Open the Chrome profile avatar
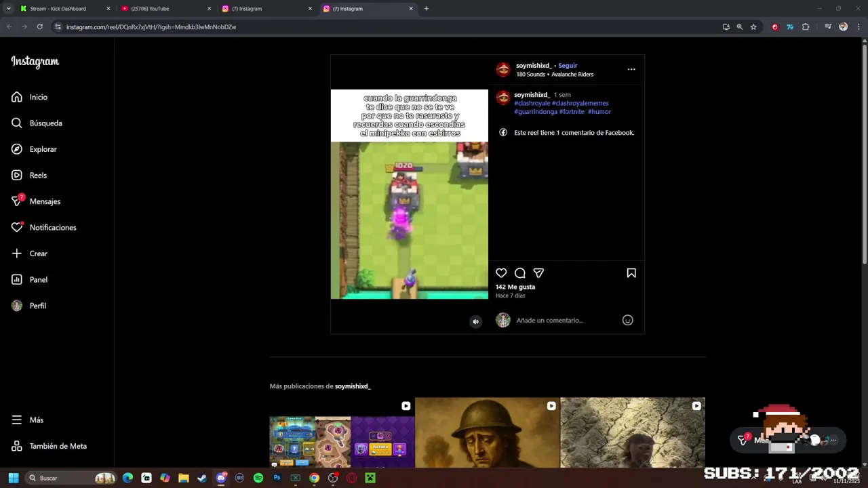The height and width of the screenshot is (488, 868). tap(843, 27)
